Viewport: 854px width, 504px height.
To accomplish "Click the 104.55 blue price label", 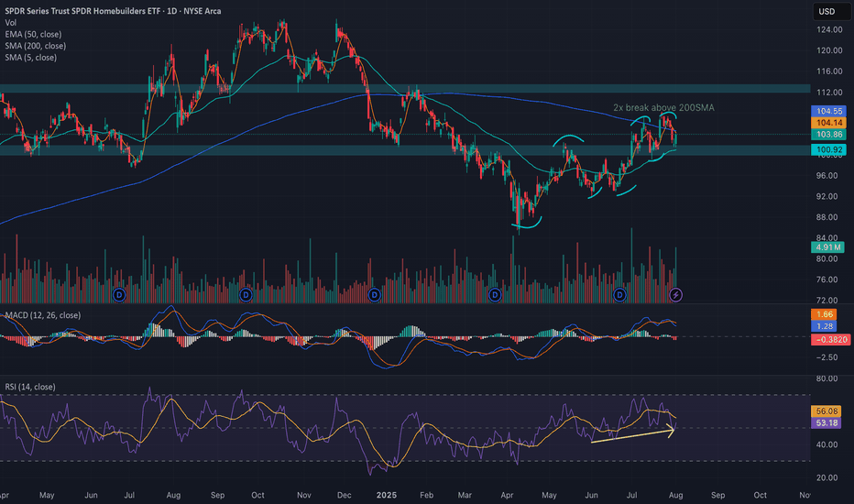I will tap(829, 111).
